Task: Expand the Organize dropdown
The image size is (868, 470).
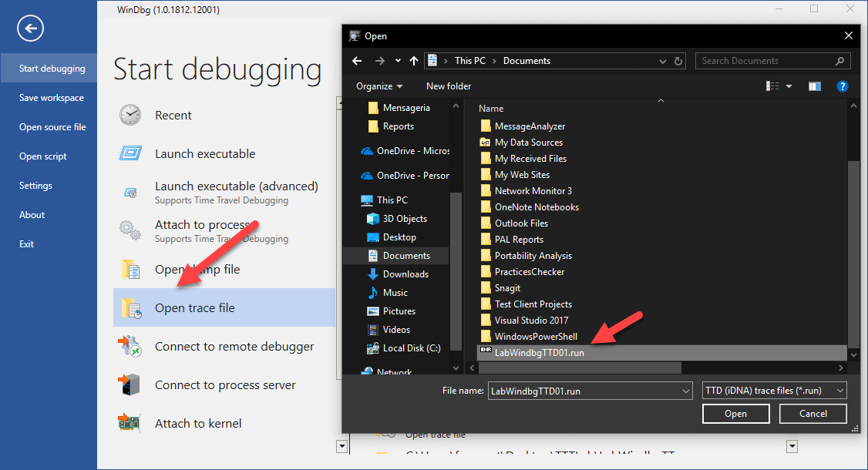Action: tap(379, 86)
